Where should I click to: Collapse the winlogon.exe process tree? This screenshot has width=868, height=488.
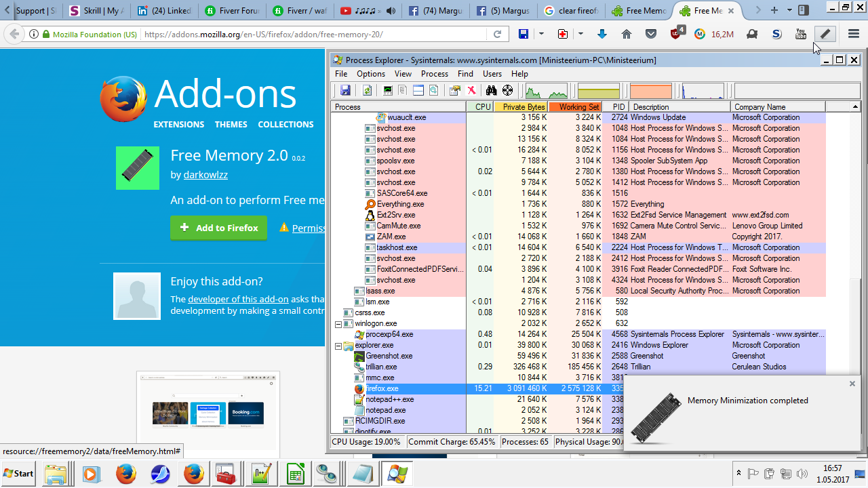click(x=338, y=324)
